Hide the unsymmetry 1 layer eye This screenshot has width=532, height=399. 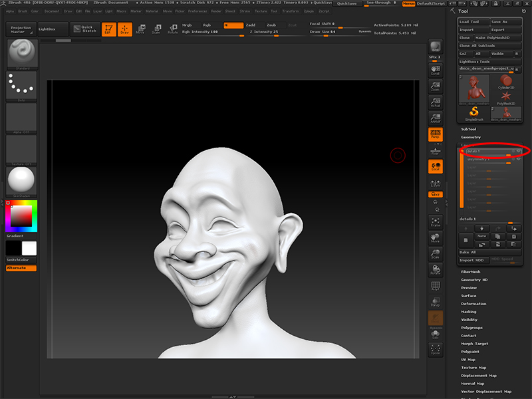(x=519, y=159)
